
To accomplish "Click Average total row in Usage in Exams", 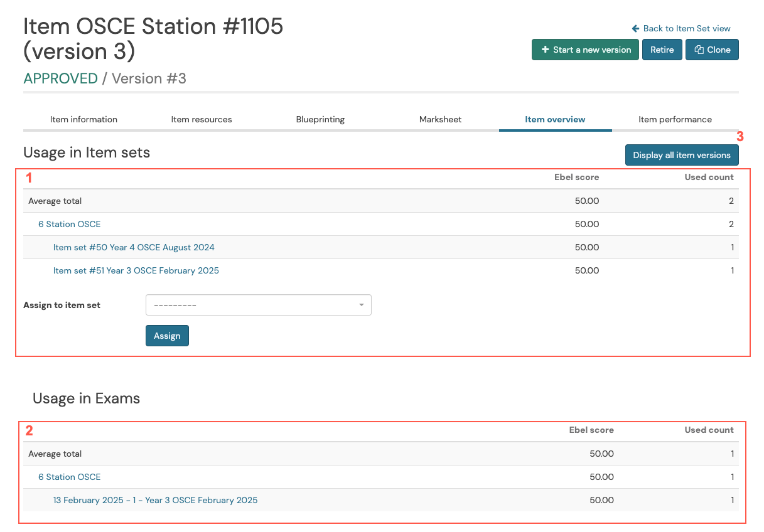I will click(381, 454).
